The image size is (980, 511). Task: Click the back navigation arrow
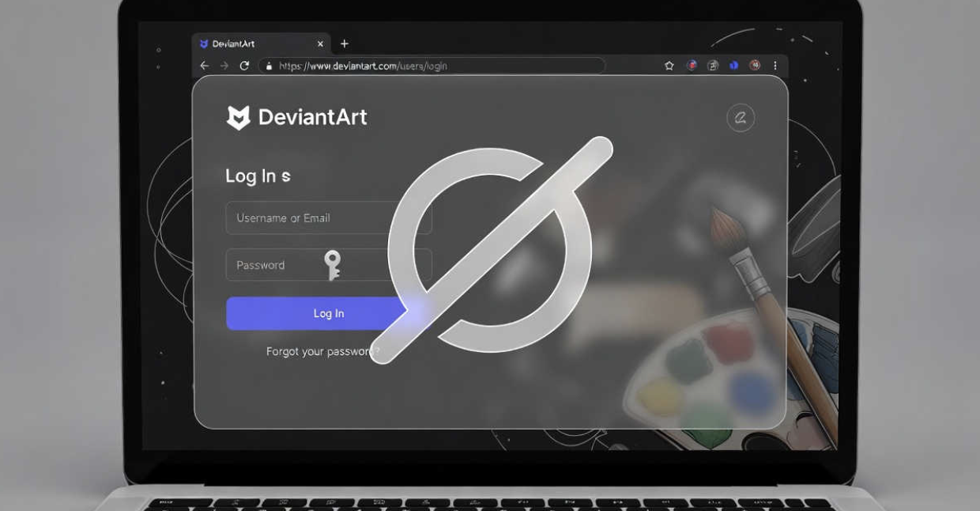(205, 66)
